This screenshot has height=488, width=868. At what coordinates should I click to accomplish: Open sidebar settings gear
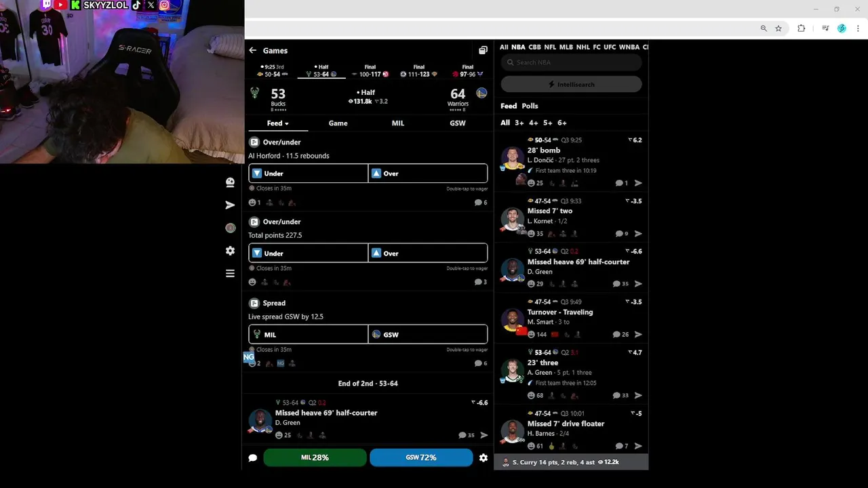click(230, 251)
